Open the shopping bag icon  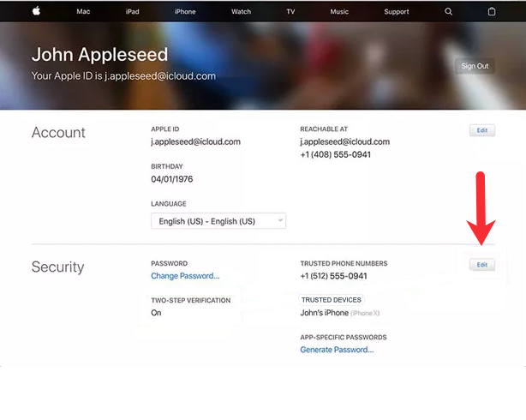pyautogui.click(x=492, y=11)
